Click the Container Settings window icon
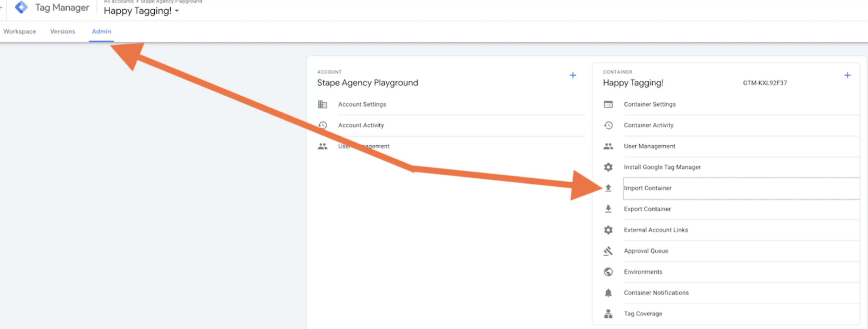This screenshot has height=329, width=868. coord(608,105)
